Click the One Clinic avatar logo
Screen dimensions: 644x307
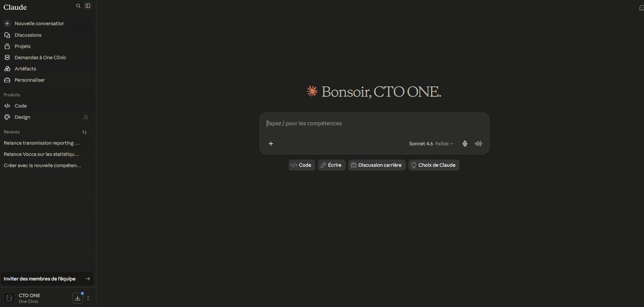tap(9, 298)
